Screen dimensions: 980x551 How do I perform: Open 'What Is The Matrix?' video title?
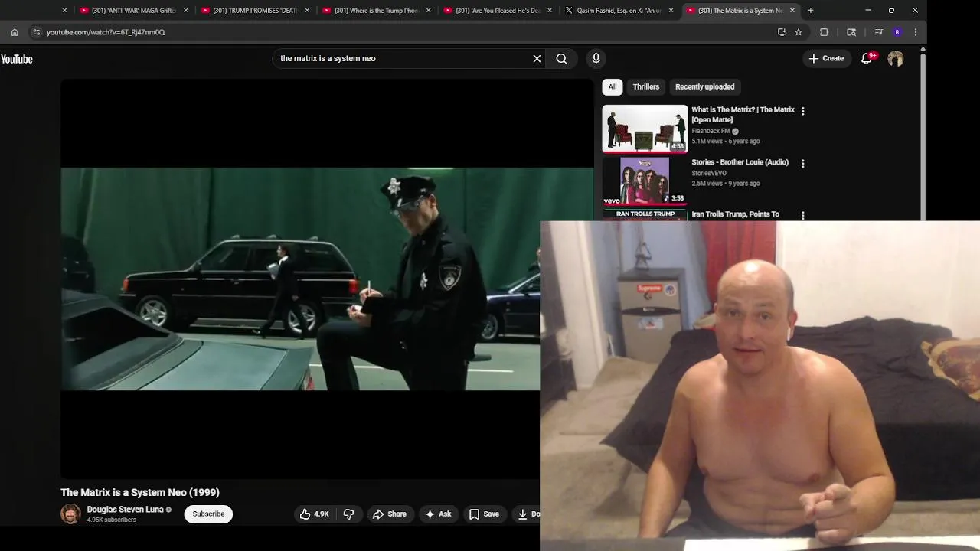coord(743,115)
